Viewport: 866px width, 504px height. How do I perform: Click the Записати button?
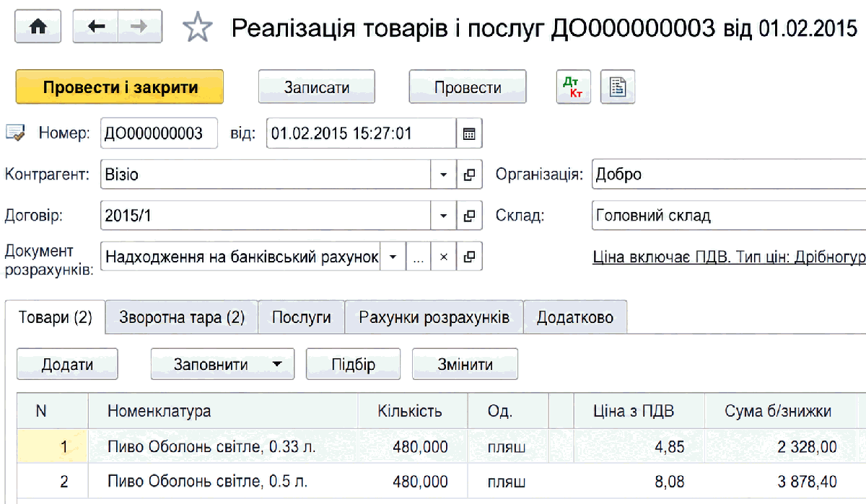(x=317, y=87)
